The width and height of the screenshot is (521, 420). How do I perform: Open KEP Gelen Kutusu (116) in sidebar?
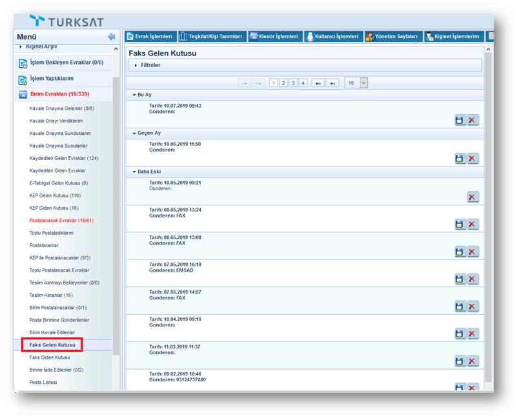[55, 195]
